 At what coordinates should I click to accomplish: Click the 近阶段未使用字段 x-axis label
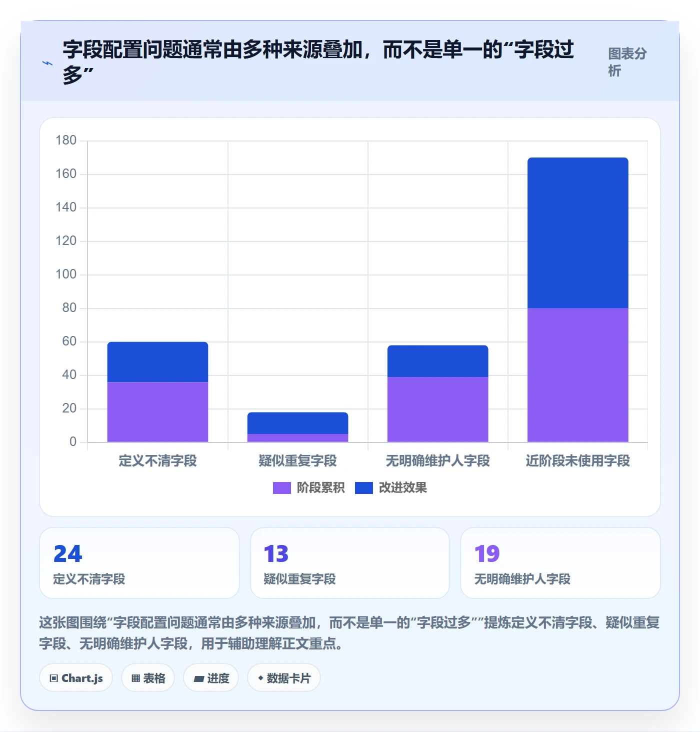(578, 461)
